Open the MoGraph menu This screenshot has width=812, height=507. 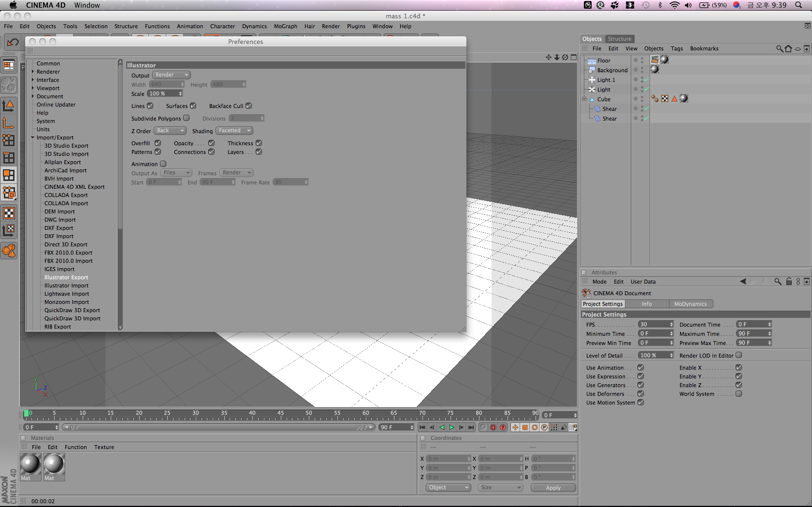tap(286, 26)
